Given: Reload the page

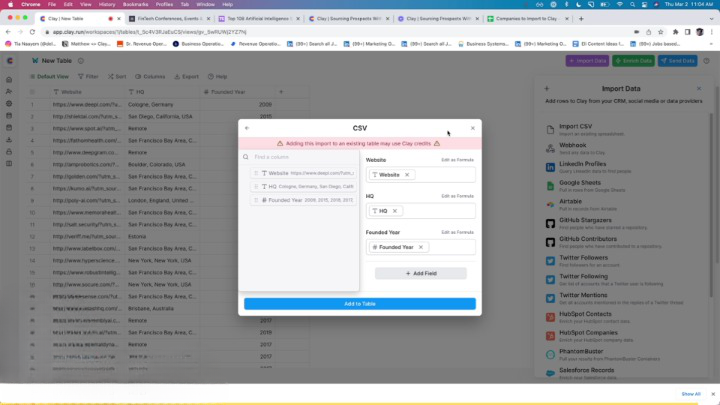Looking at the screenshot, I should tap(32, 32).
